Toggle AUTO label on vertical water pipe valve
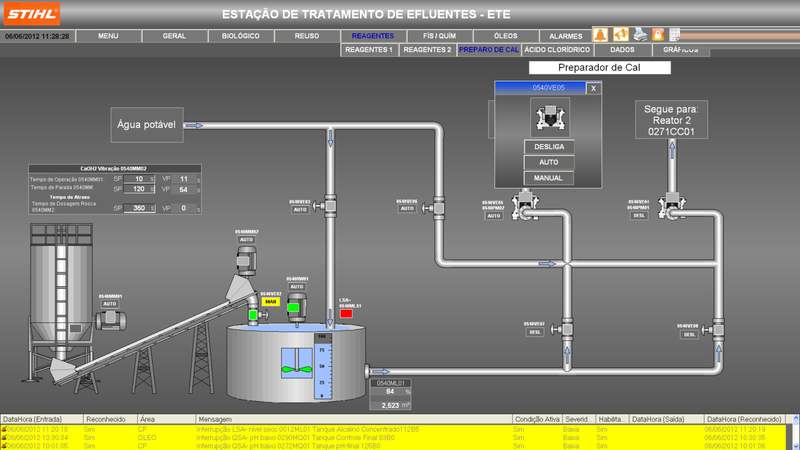The width and height of the screenshot is (800, 450). (x=301, y=210)
